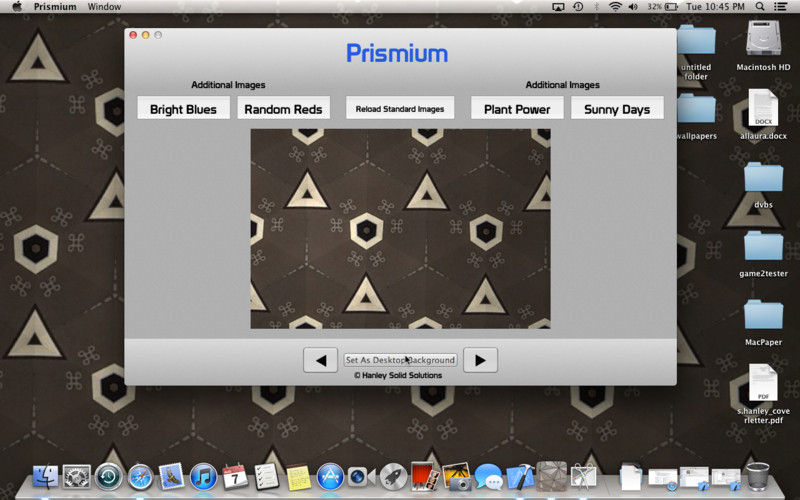Click Reload Standard Images button
800x500 pixels.
pyautogui.click(x=400, y=109)
